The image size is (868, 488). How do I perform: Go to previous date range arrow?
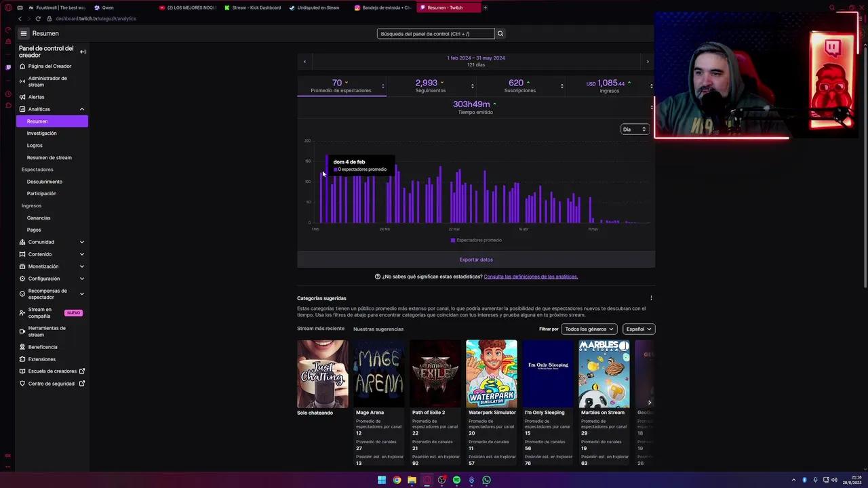tap(304, 62)
